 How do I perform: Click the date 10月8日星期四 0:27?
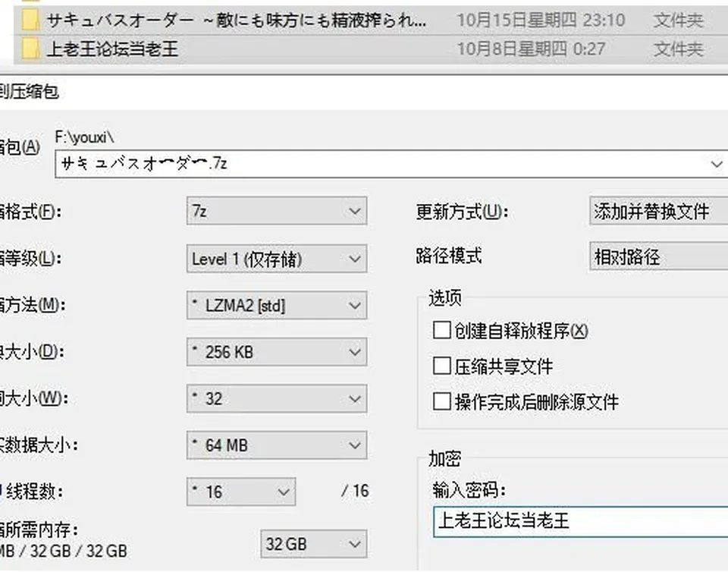click(x=531, y=49)
